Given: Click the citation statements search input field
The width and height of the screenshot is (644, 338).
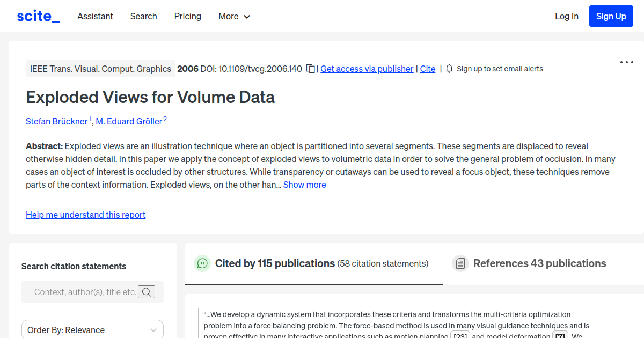Looking at the screenshot, I should tap(86, 292).
